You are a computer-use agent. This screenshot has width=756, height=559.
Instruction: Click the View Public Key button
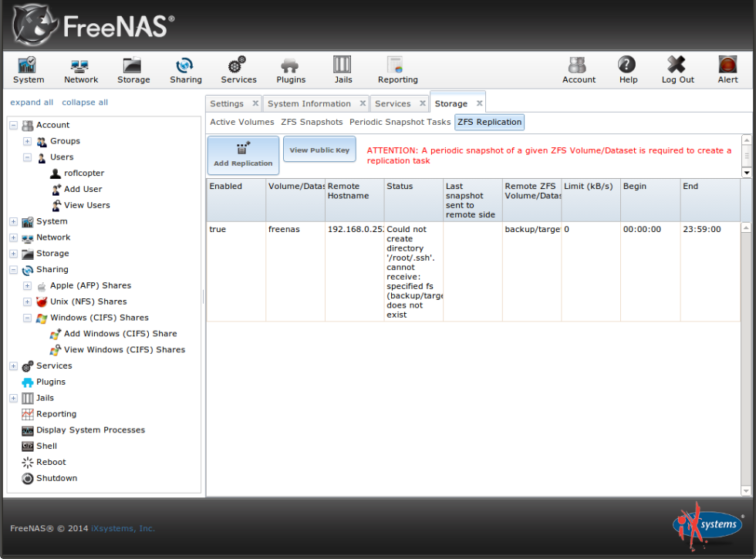pos(319,150)
